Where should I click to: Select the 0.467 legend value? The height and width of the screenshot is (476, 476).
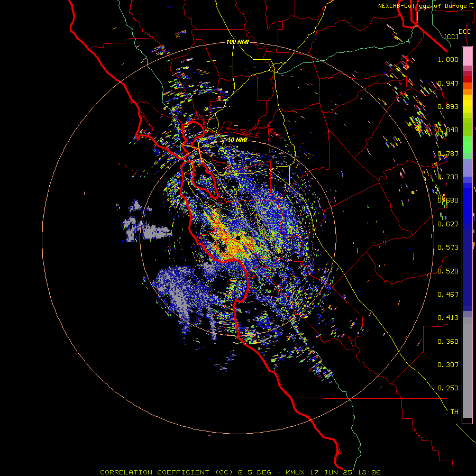pyautogui.click(x=448, y=295)
